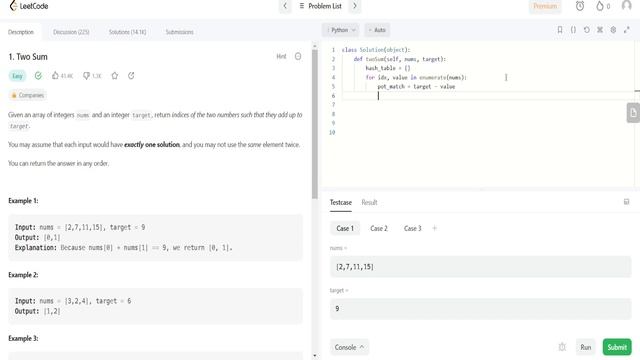Click the '1. Two Sum' title
The image size is (640, 360).
(x=28, y=57)
